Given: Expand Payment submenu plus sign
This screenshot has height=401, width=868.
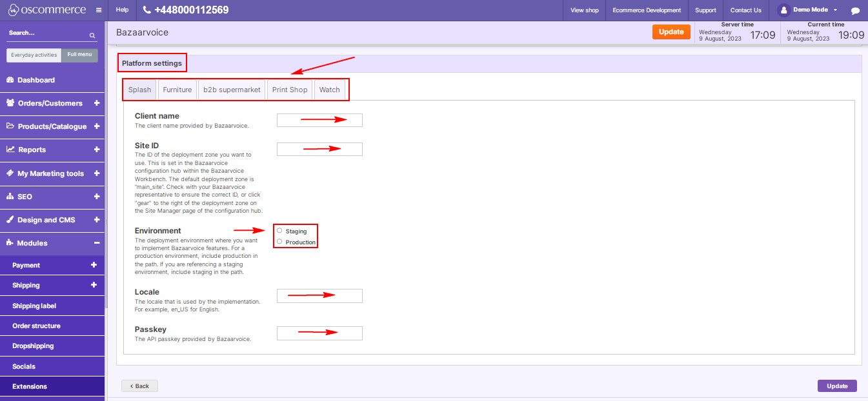Looking at the screenshot, I should tap(94, 265).
